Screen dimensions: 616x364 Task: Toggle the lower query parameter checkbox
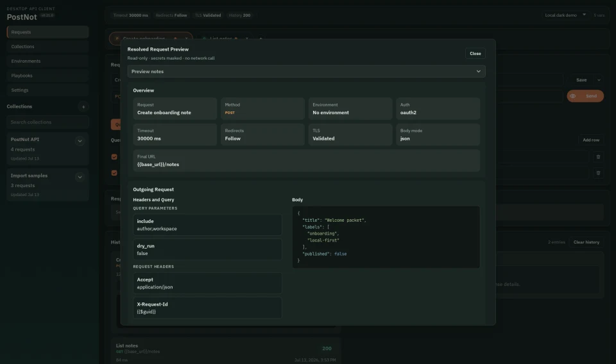(x=114, y=173)
